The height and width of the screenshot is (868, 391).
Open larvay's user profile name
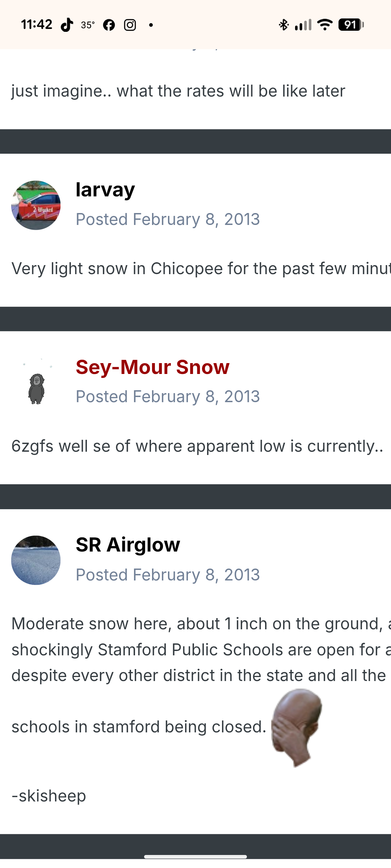coord(105,190)
